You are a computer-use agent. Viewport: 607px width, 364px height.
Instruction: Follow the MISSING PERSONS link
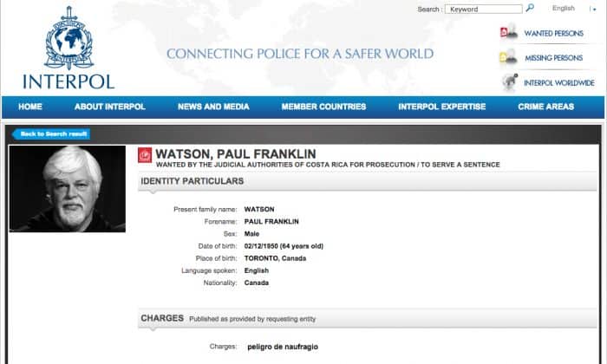pyautogui.click(x=553, y=58)
